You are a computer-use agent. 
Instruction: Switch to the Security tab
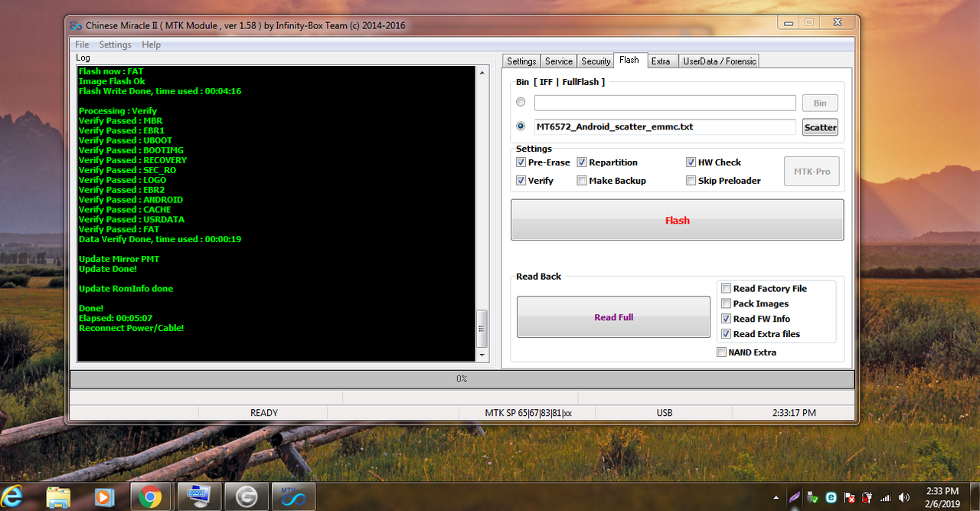(x=596, y=61)
